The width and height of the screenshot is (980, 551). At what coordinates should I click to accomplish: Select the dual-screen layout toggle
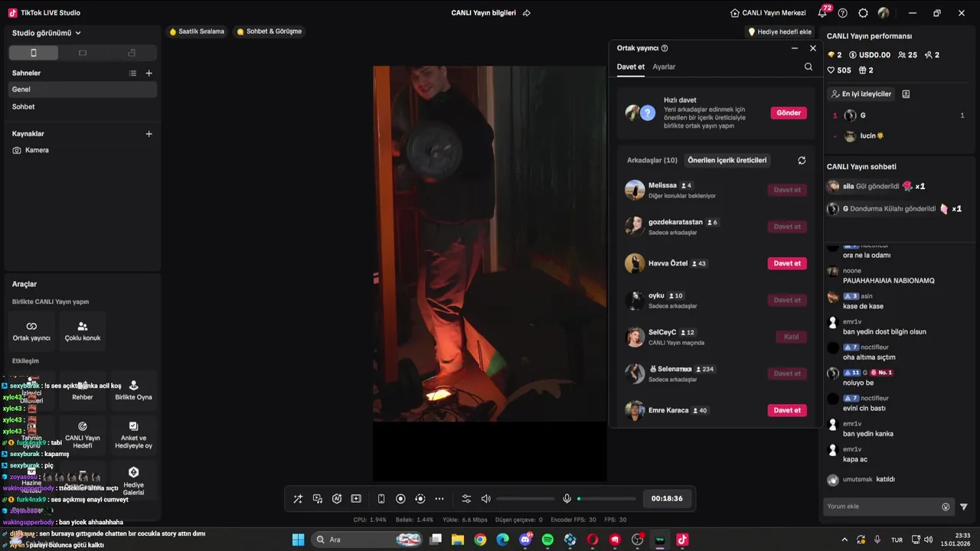click(x=132, y=53)
